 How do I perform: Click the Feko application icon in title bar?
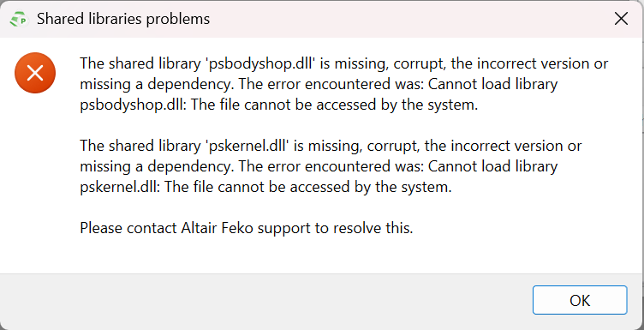[x=19, y=19]
